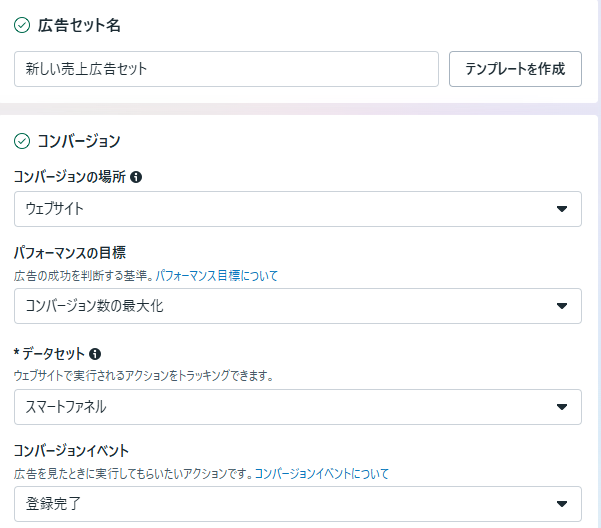Click the green checkmark beside コンバージョン heading
The height and width of the screenshot is (528, 601).
coord(22,141)
